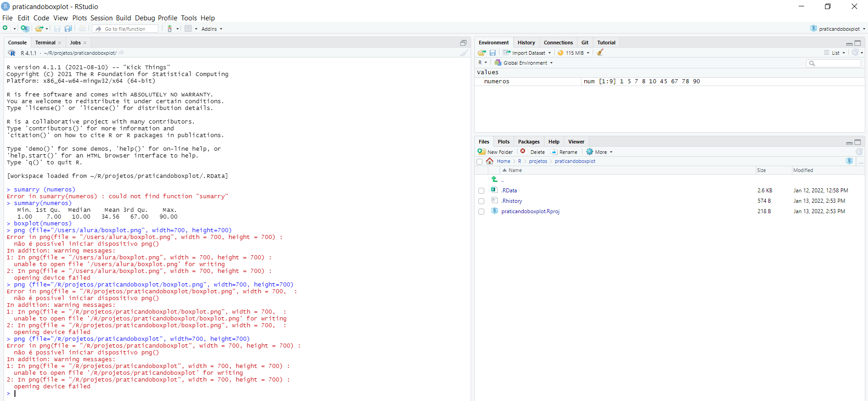
Task: Click the New File plus icon
Action: point(5,29)
